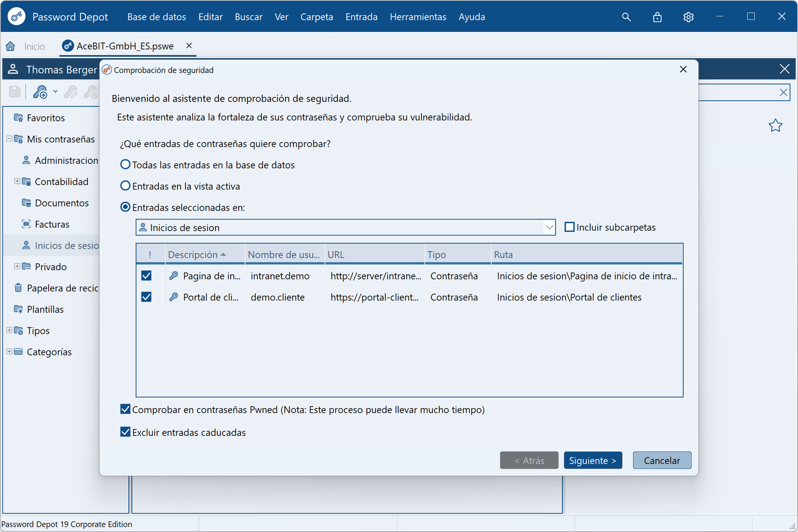This screenshot has width=798, height=532.
Task: Click the intranet.demo username cell
Action: pos(280,276)
